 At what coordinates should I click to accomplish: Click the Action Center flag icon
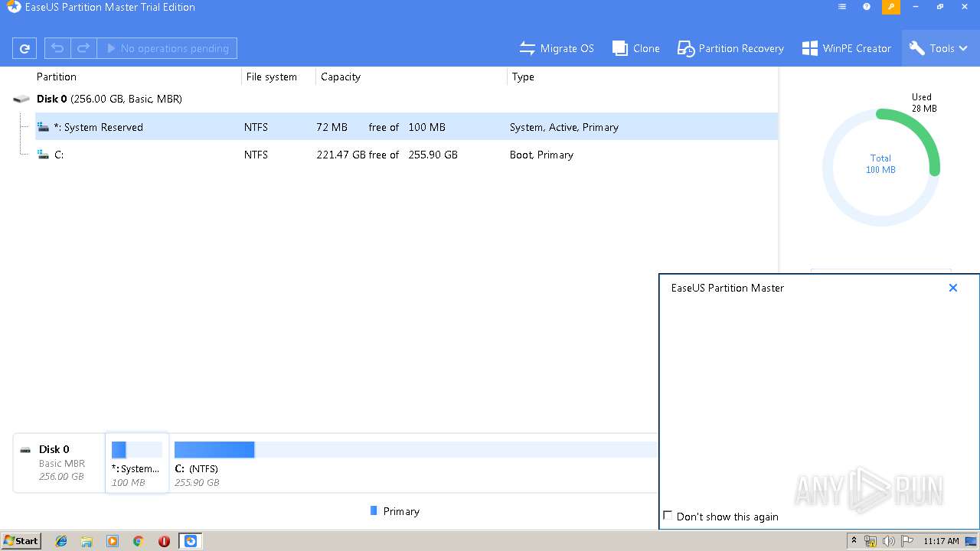[x=906, y=541]
